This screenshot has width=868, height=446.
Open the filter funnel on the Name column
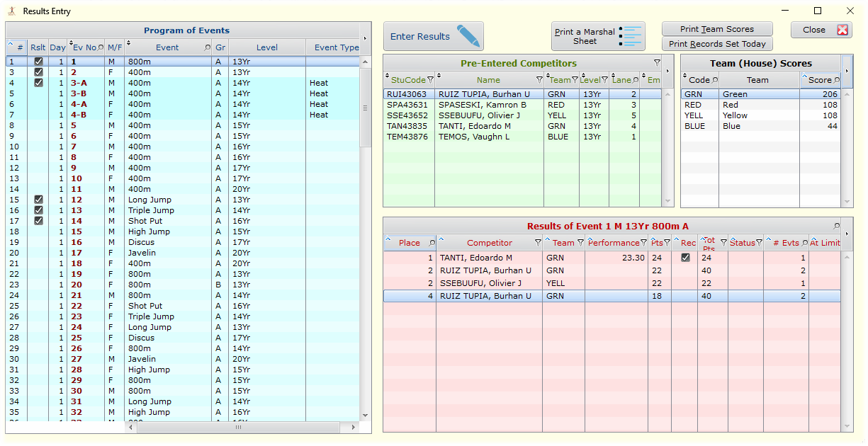[x=539, y=80]
